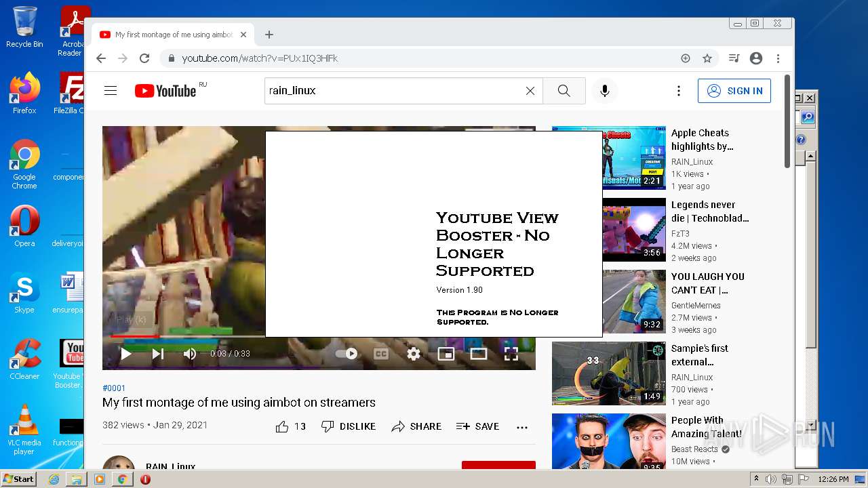Screen dimensions: 868x488
Task: Click the taskbar clock 12:26 PM
Action: (833, 479)
